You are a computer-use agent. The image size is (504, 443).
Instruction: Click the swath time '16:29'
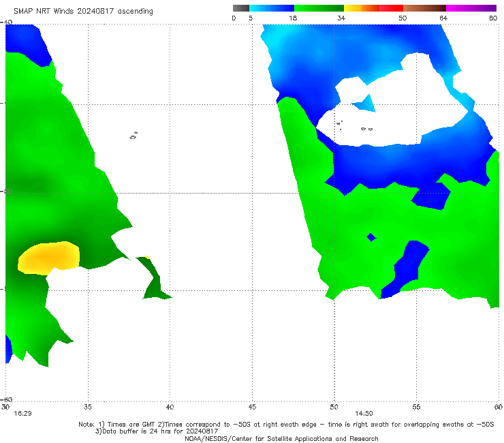click(22, 414)
